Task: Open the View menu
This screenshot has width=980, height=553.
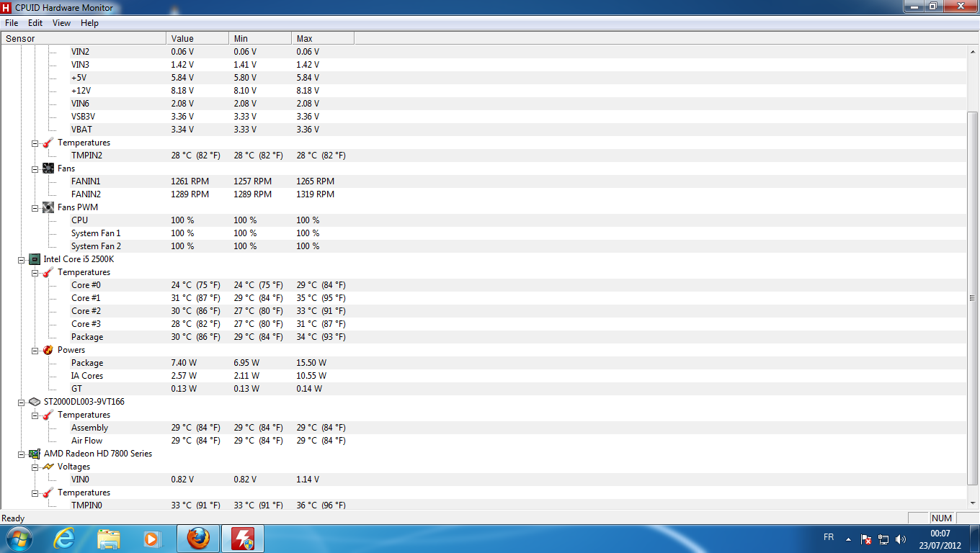Action: [x=61, y=23]
